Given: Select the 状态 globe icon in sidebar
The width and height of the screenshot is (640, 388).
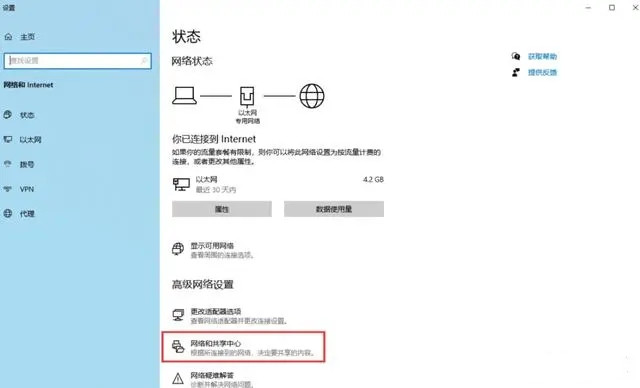Looking at the screenshot, I should [7, 115].
